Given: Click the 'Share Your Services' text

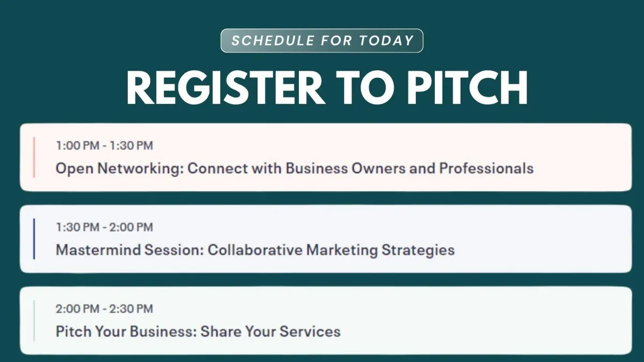Looking at the screenshot, I should tap(270, 331).
